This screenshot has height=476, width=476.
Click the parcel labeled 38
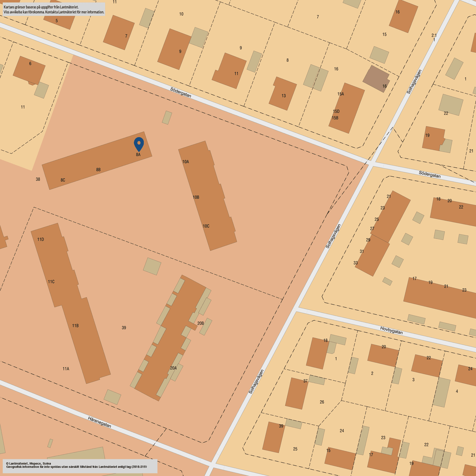[38, 179]
